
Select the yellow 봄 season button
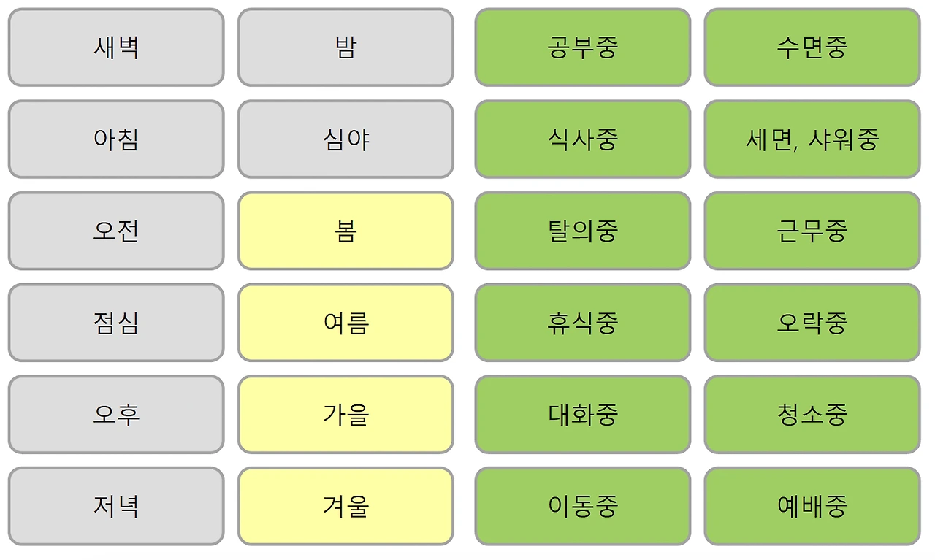[346, 231]
